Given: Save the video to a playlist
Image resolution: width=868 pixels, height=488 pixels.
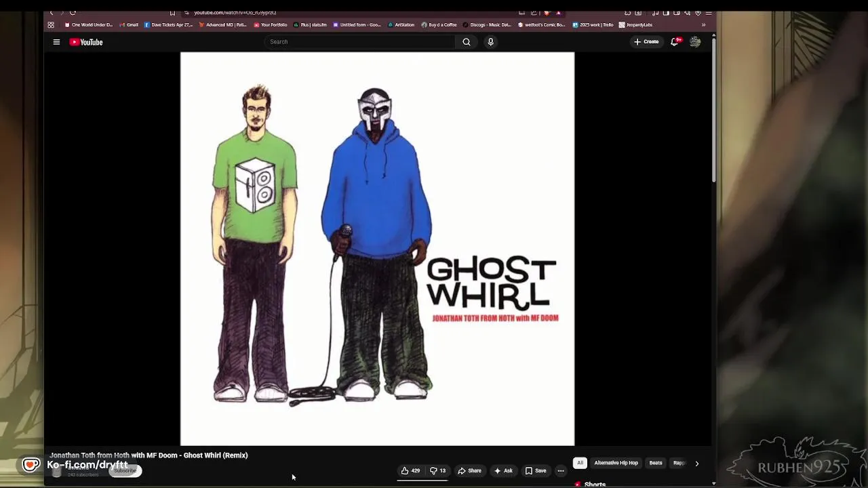Looking at the screenshot, I should coord(536,470).
